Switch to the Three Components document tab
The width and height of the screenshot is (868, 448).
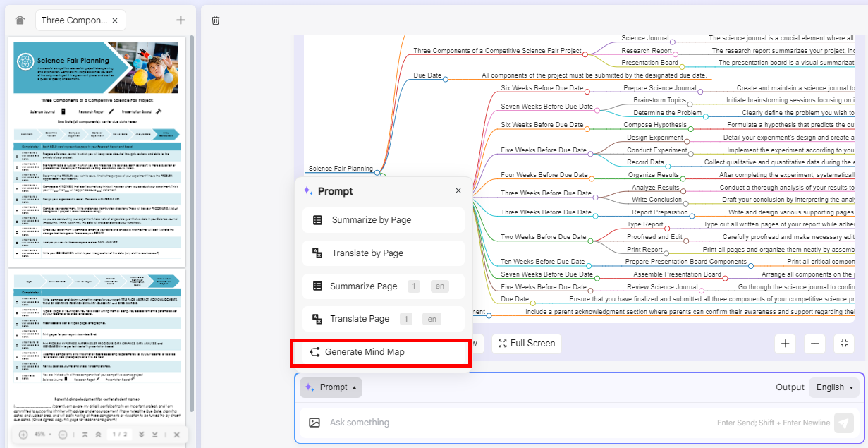[x=73, y=20]
